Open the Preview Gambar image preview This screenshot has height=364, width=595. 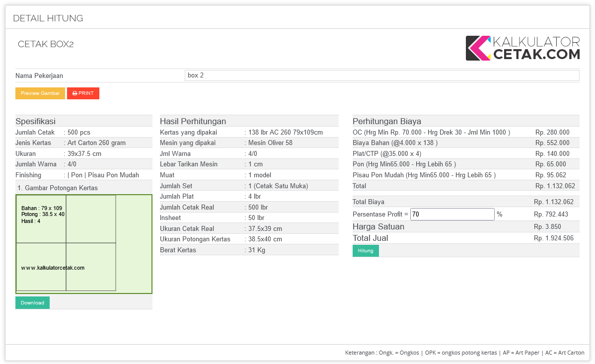tap(40, 93)
